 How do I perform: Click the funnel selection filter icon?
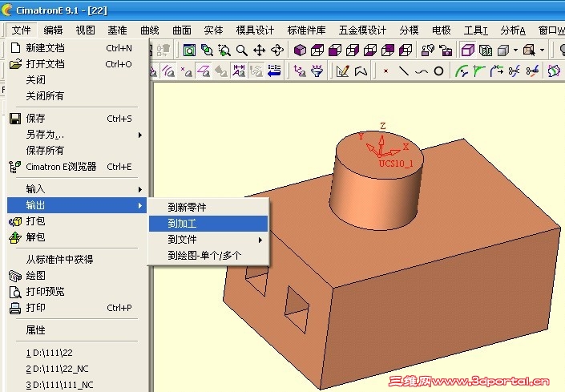click(317, 71)
